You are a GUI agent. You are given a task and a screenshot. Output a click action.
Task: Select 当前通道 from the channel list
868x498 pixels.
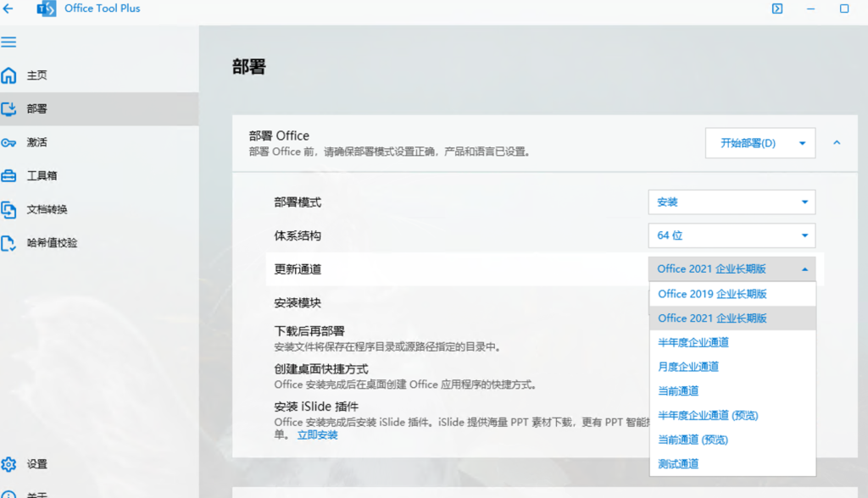click(x=678, y=391)
